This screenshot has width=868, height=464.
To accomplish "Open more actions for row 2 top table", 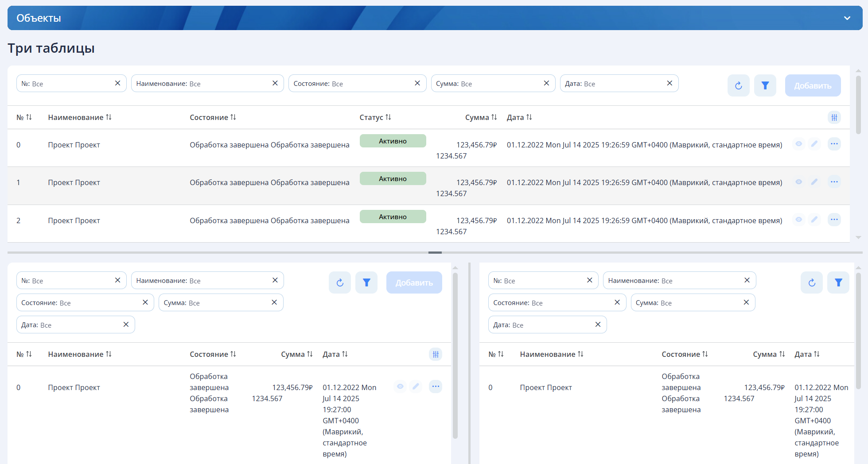I will [834, 220].
